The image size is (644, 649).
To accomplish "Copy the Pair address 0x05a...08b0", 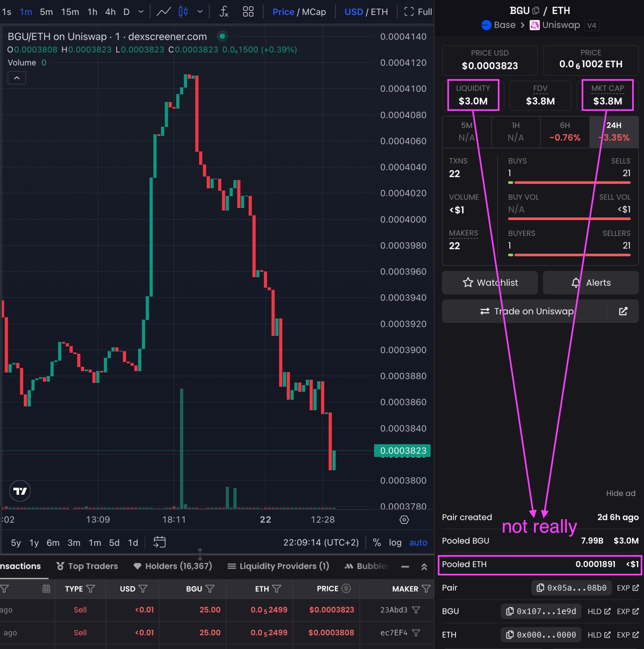I will tap(571, 588).
